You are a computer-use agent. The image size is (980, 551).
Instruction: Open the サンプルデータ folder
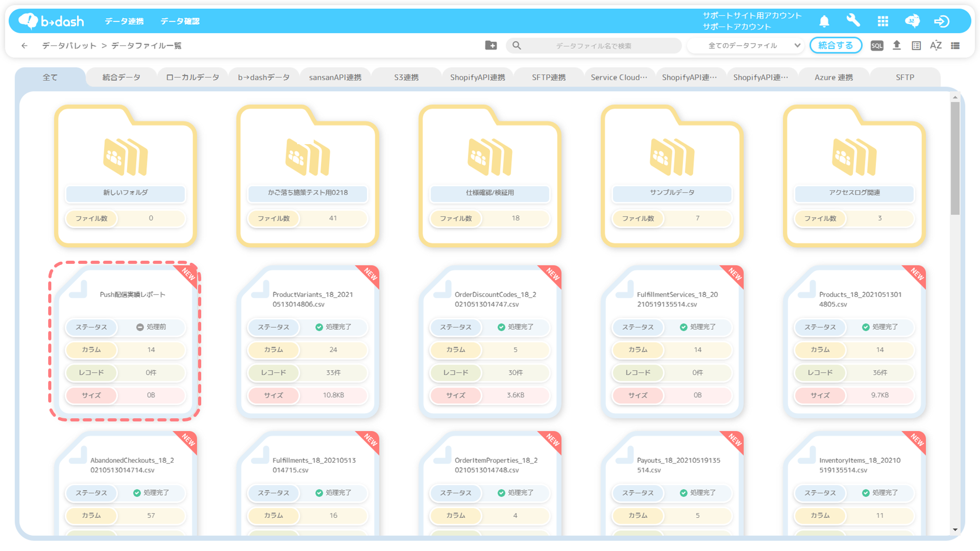click(x=672, y=175)
